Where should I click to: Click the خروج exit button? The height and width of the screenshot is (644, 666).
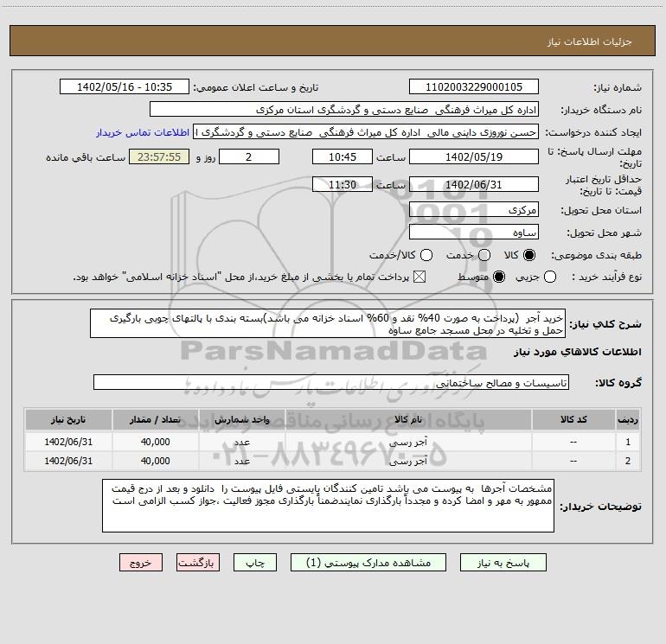click(x=141, y=563)
